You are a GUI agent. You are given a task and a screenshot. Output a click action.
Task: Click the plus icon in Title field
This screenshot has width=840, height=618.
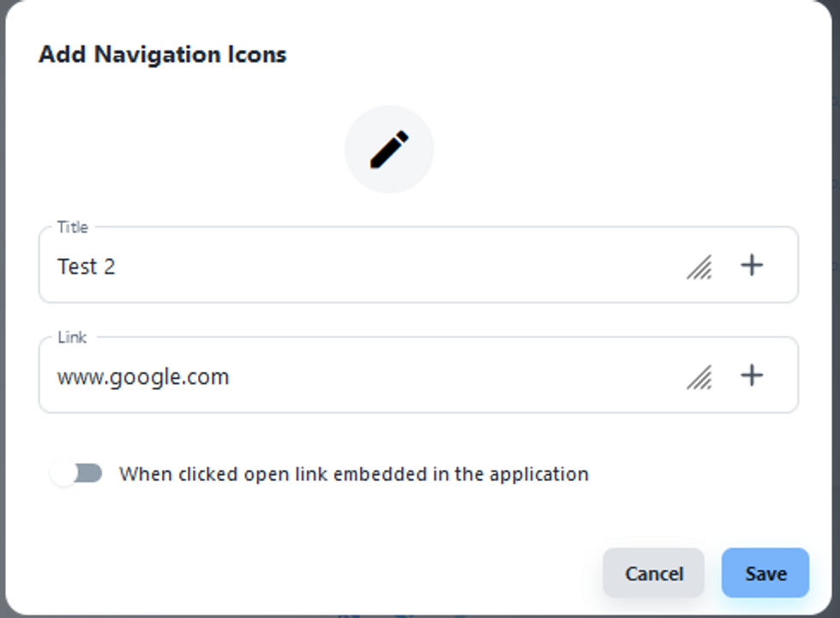click(x=752, y=266)
